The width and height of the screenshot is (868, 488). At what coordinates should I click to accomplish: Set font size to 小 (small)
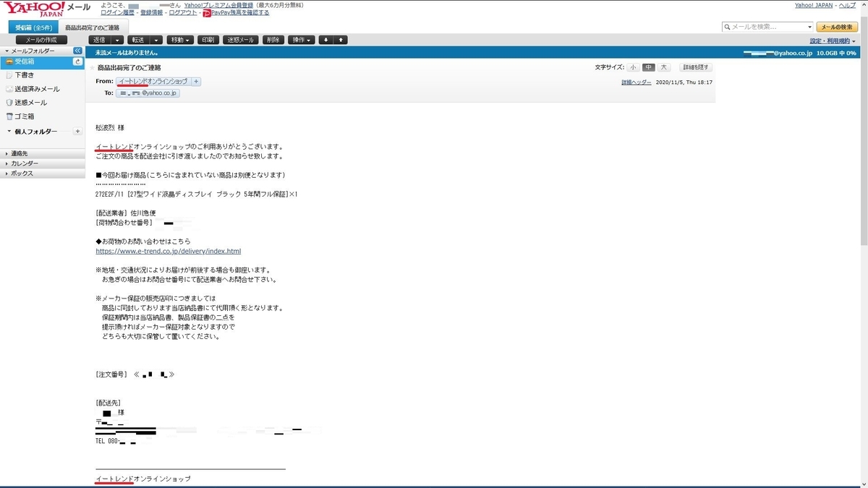(633, 67)
